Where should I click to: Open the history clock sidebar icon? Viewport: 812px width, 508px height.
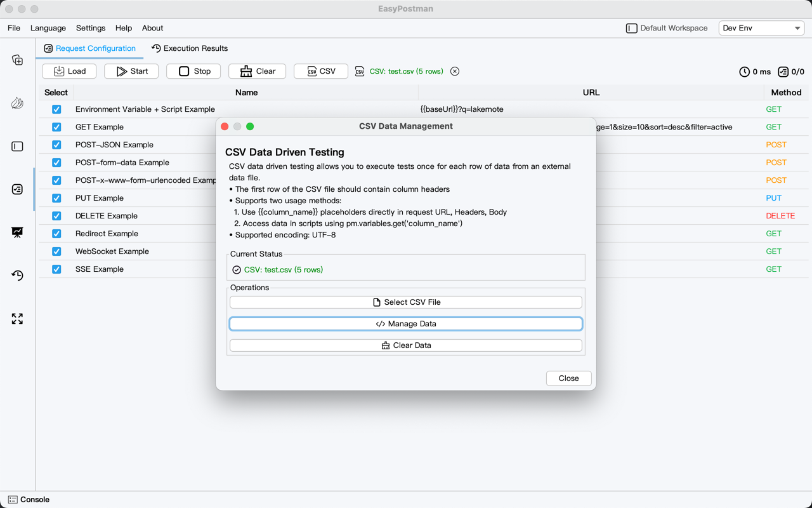(x=17, y=276)
